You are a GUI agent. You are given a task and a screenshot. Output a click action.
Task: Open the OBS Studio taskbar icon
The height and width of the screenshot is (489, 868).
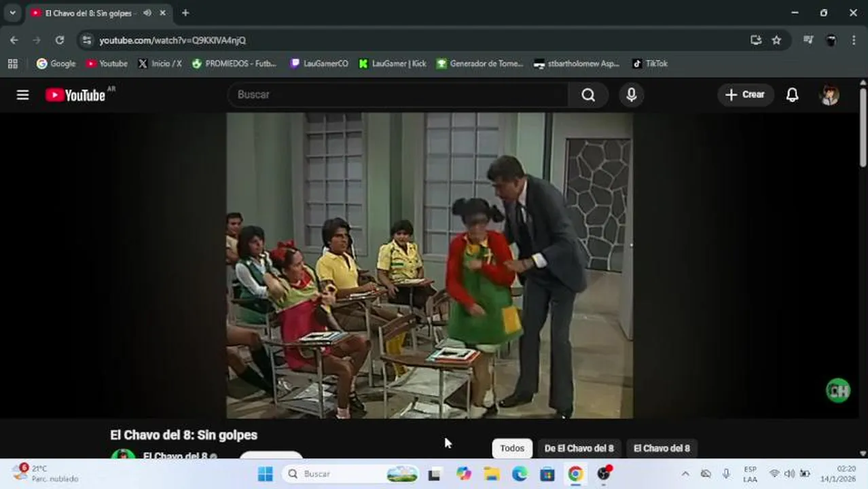pyautogui.click(x=604, y=474)
